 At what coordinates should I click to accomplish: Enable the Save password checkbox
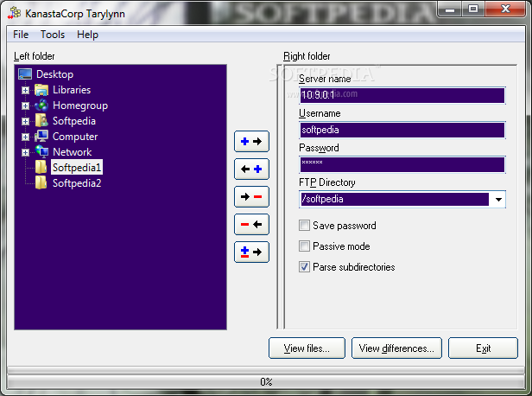pyautogui.click(x=304, y=225)
